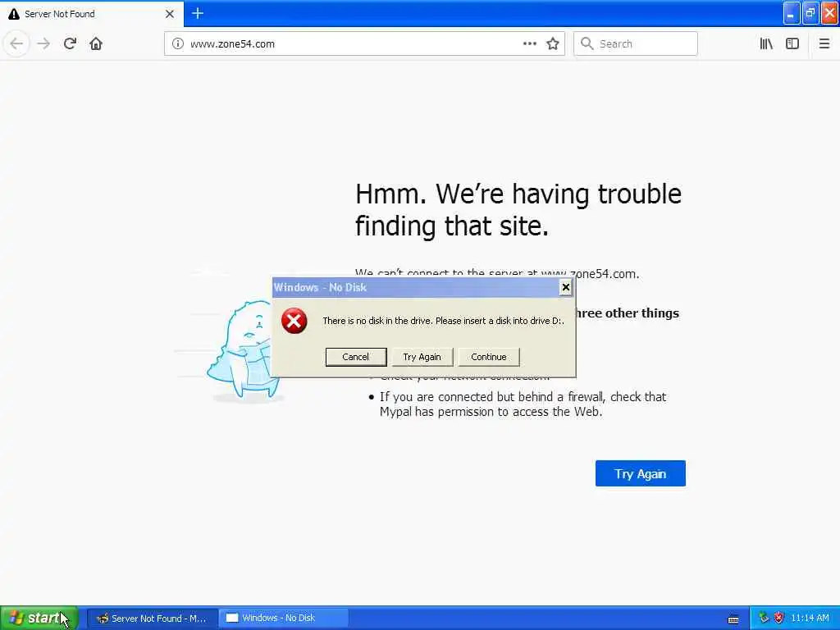The image size is (840, 630).
Task: Open the Windows Start menu
Action: [x=39, y=618]
